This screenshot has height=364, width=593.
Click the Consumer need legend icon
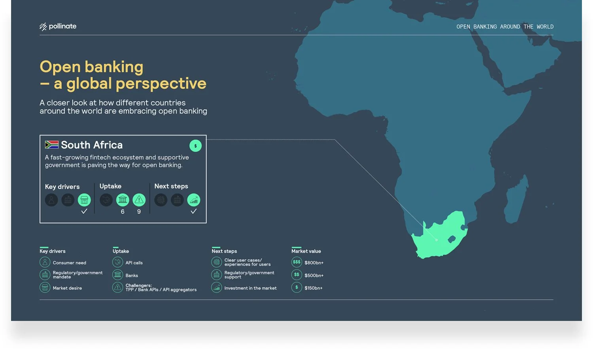45,262
